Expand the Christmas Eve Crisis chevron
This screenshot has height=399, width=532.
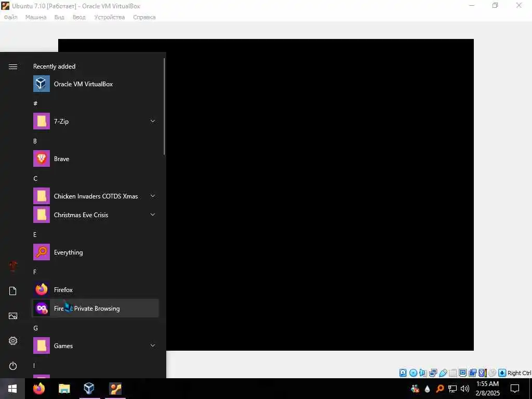[x=153, y=215]
